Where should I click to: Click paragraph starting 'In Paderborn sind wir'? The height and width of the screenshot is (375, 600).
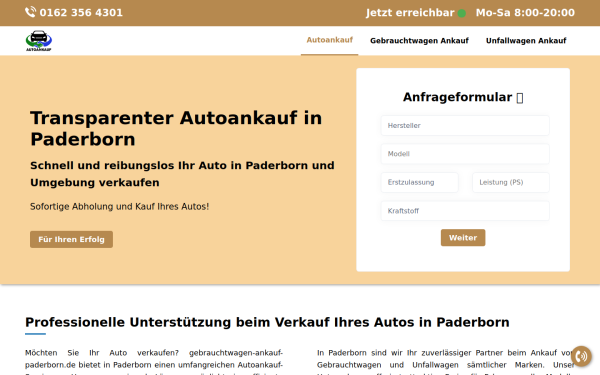coord(446,363)
